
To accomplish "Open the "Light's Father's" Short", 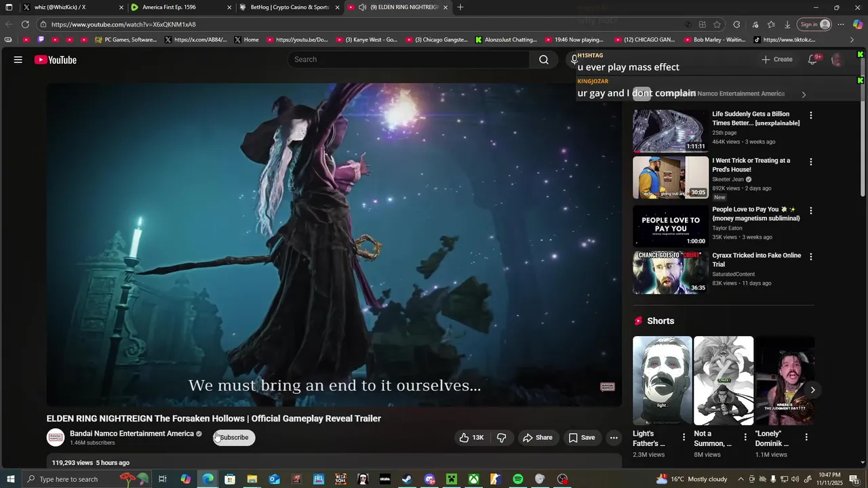I will point(662,380).
